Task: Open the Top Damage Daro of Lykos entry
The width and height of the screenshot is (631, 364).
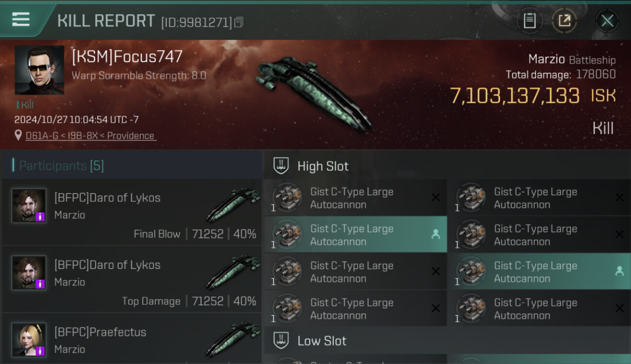Action: pyautogui.click(x=132, y=279)
